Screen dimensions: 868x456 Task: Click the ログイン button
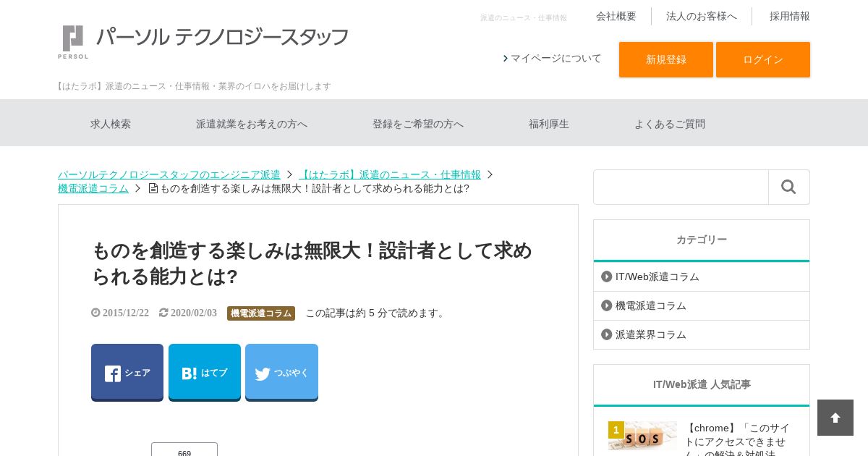(763, 59)
